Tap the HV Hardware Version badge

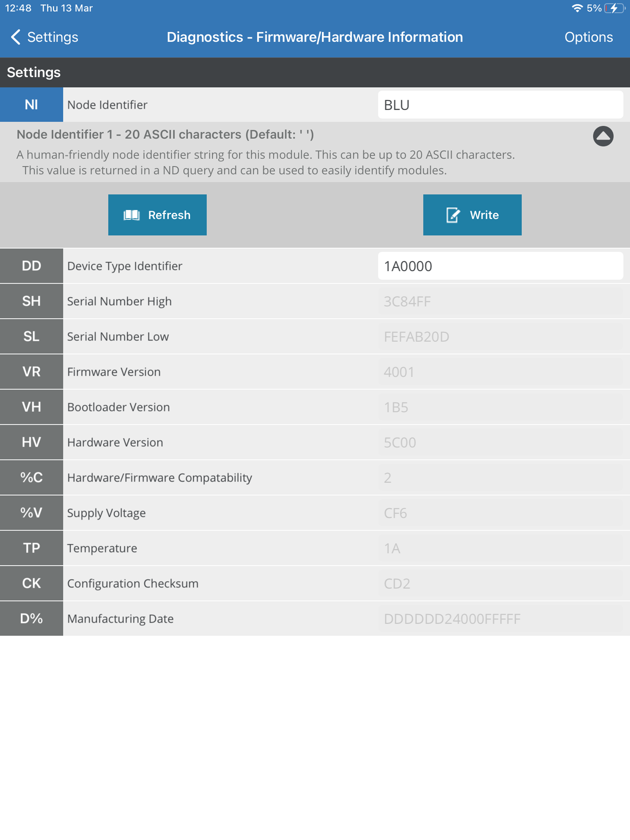tap(31, 442)
